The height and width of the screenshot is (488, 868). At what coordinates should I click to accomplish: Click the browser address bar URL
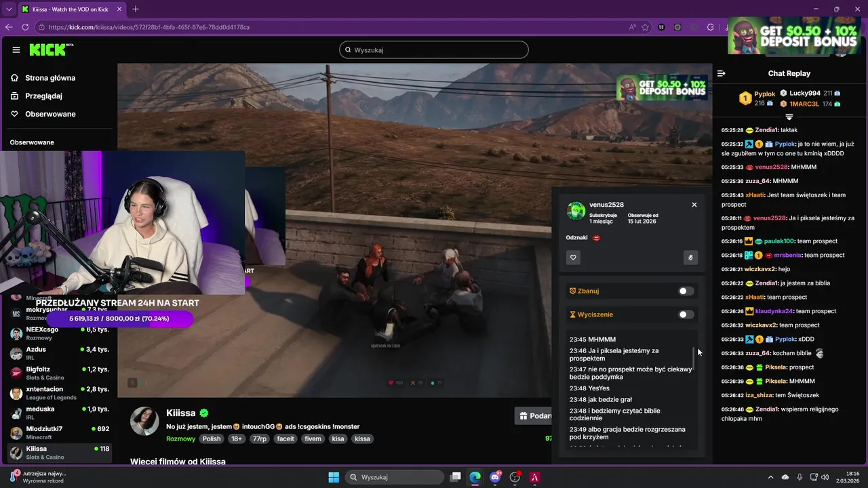[x=149, y=27]
